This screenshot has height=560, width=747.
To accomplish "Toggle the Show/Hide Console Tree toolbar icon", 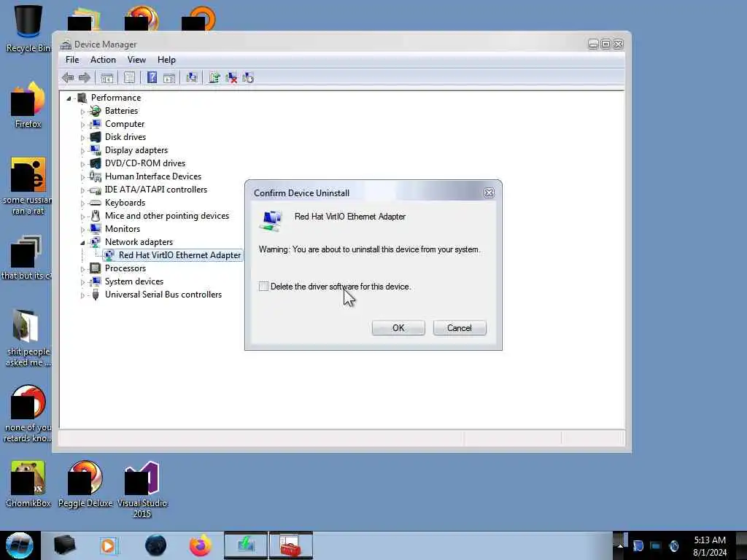I will coord(107,77).
